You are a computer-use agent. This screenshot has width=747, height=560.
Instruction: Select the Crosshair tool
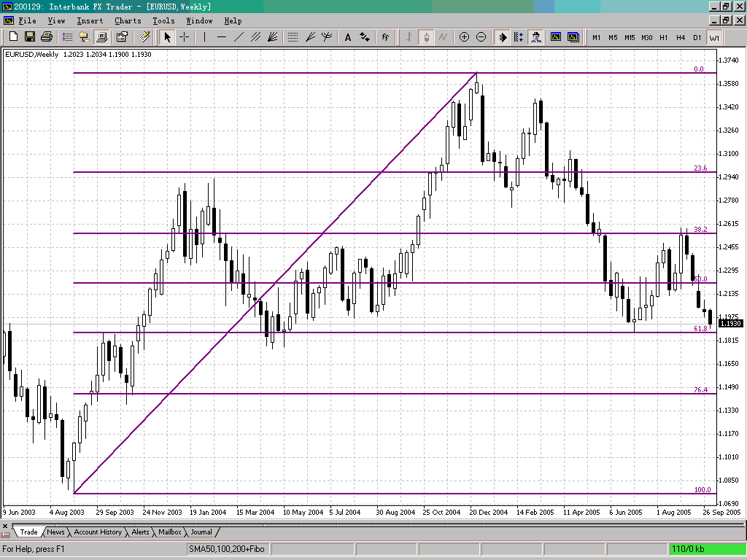pyautogui.click(x=185, y=37)
